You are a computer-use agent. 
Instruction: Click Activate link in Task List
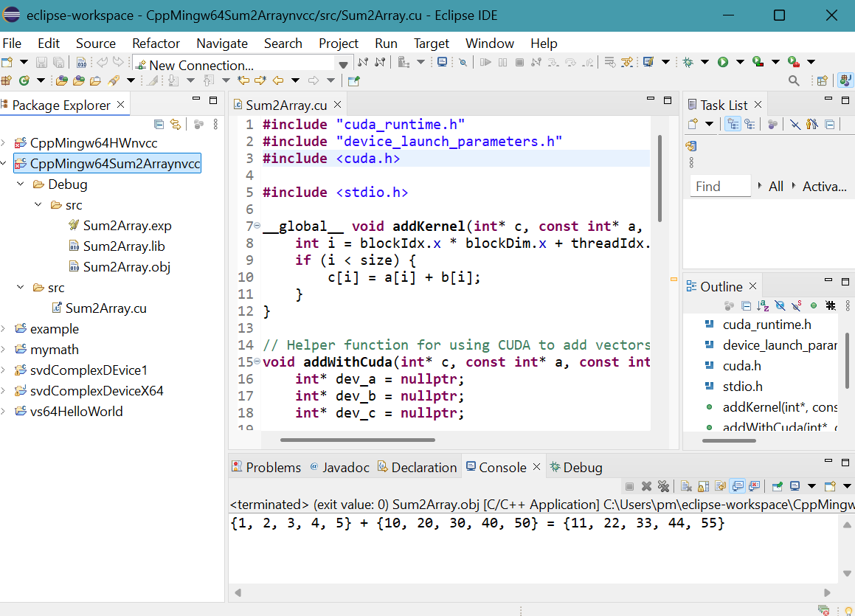tap(825, 187)
